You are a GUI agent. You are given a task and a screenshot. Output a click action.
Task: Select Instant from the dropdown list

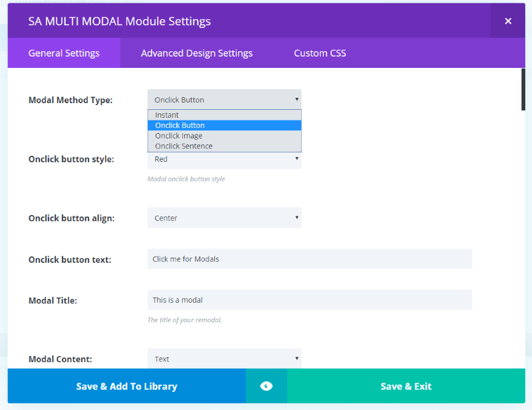point(224,115)
